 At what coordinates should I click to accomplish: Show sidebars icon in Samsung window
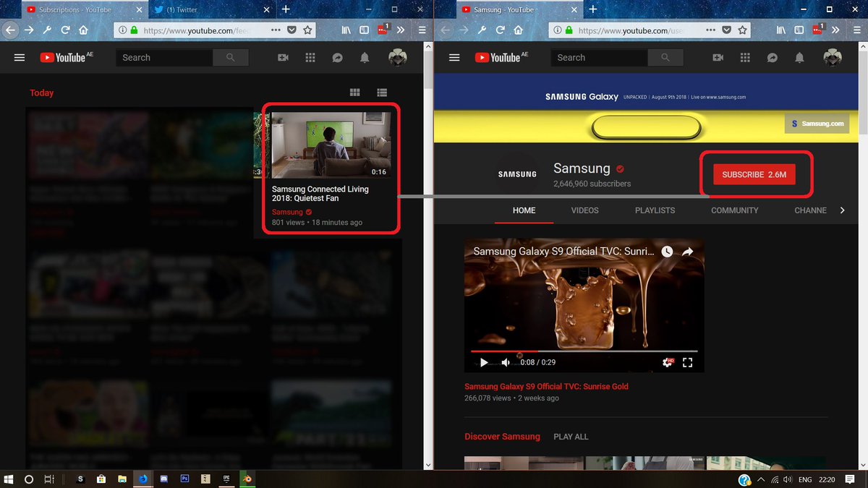[x=799, y=30]
